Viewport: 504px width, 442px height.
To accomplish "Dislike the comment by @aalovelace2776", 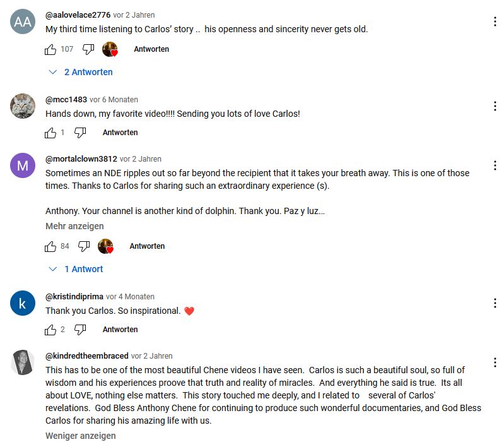I will pyautogui.click(x=88, y=49).
